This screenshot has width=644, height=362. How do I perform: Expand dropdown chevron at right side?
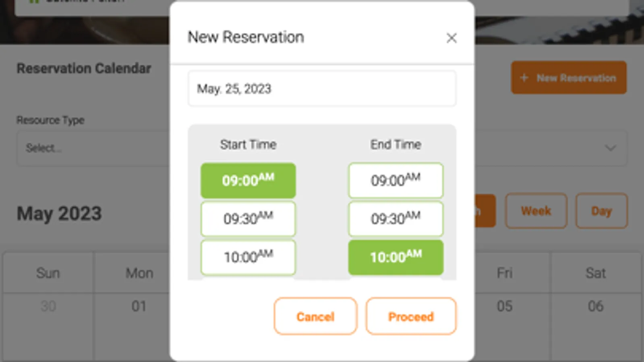(x=611, y=148)
